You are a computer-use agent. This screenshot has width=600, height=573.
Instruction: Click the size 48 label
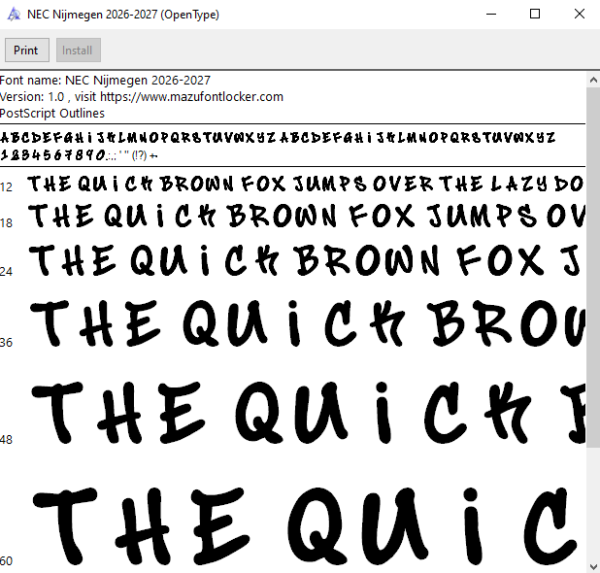coord(6,440)
